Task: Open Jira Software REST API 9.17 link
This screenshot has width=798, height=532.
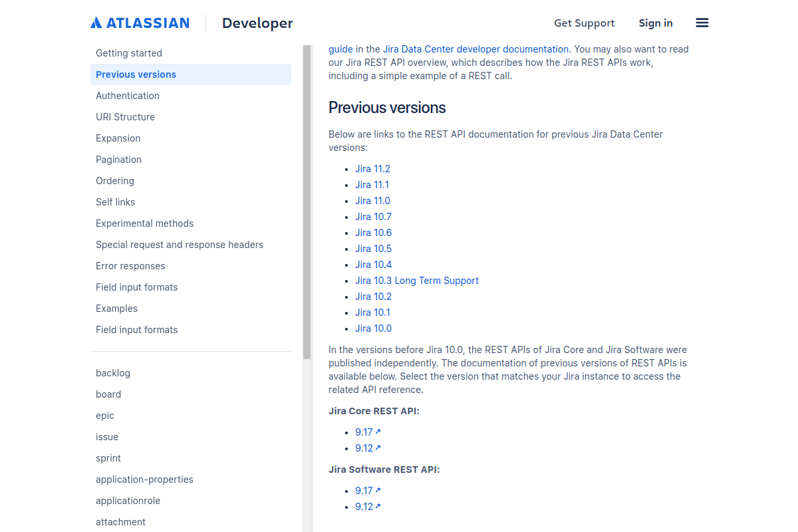Action: (368, 491)
